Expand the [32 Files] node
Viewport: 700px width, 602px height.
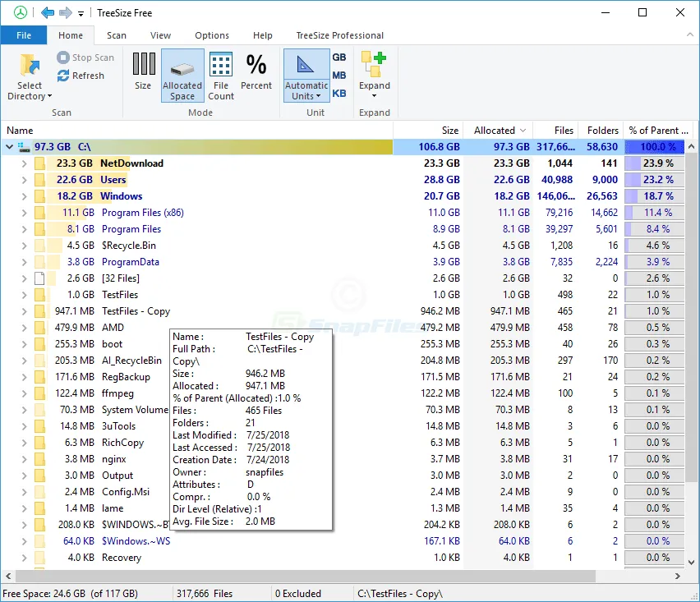tap(24, 278)
